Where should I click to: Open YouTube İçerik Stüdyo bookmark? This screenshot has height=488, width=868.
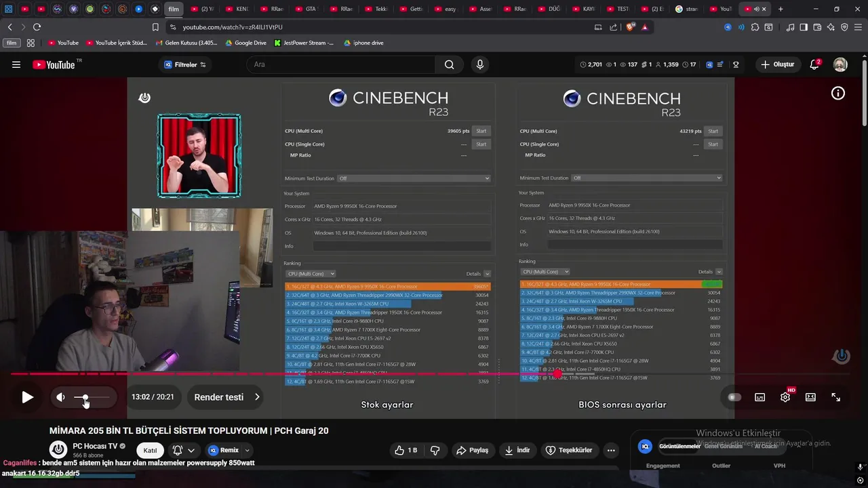115,43
